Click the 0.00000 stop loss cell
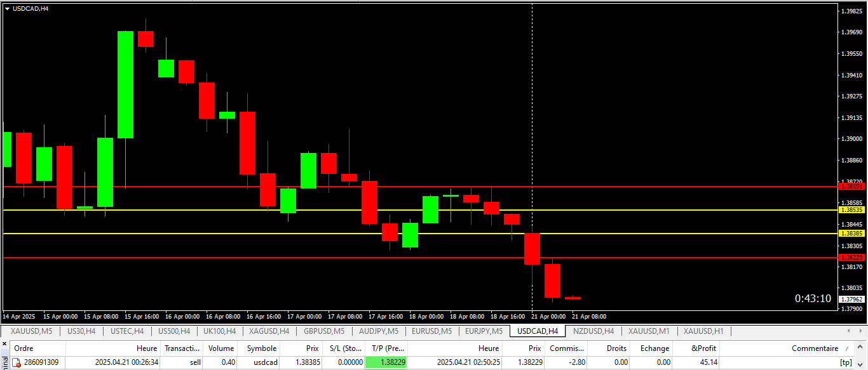This screenshot has height=370, width=868. 350,362
